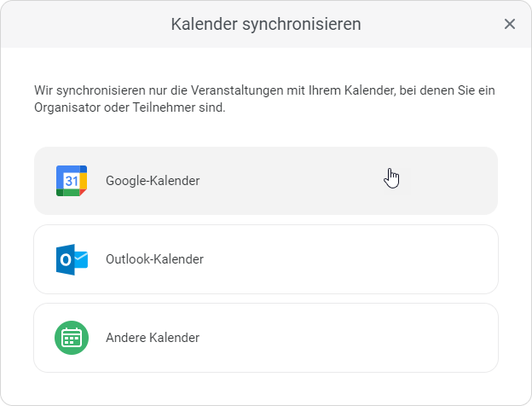
Task: Click the Google Calendar logo icon
Action: point(72,181)
